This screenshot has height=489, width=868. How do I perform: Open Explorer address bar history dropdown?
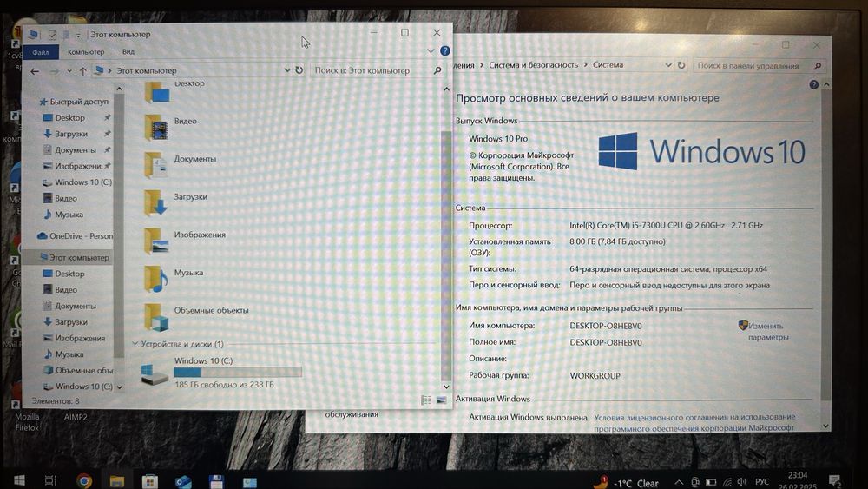coord(286,70)
